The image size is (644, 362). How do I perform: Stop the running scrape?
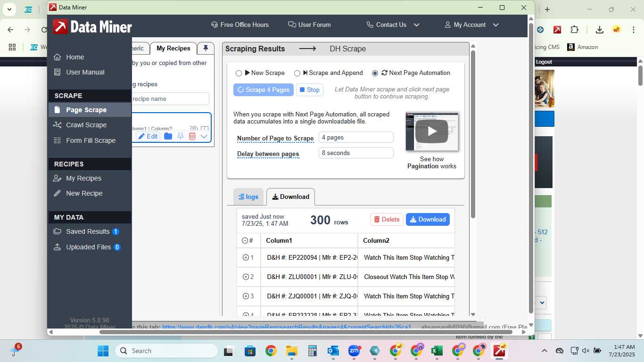pos(310,90)
